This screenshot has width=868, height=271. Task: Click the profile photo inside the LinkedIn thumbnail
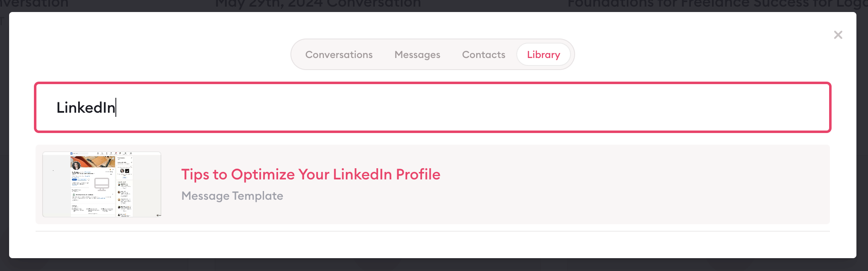(x=76, y=166)
